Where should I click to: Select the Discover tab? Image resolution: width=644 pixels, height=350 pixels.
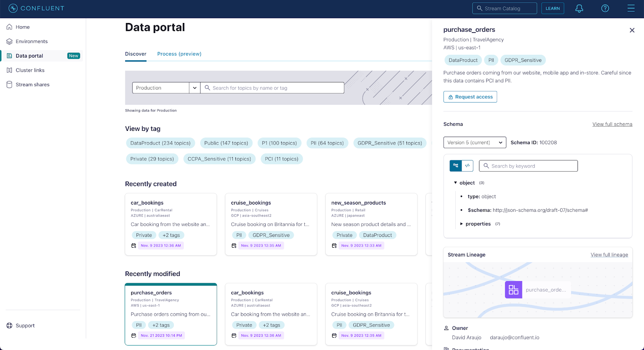point(136,54)
